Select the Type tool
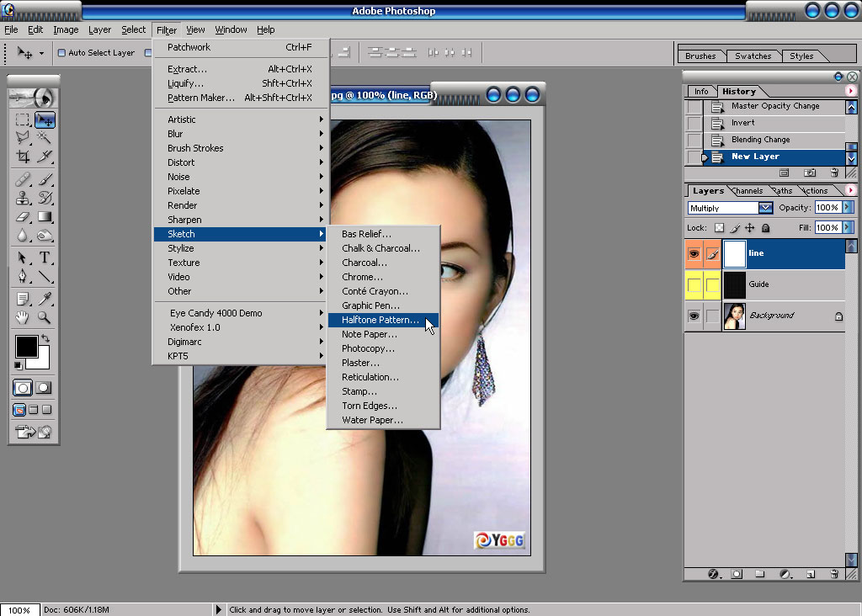Screen dimensions: 862x616 [44, 258]
